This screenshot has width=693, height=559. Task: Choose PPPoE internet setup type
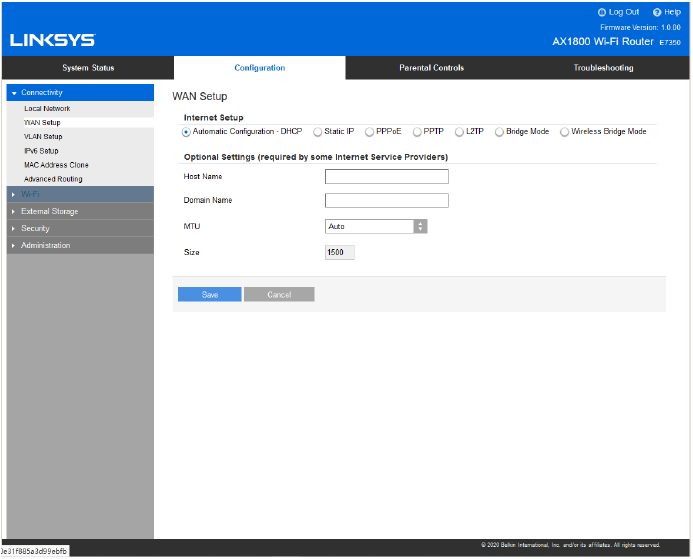tap(369, 131)
